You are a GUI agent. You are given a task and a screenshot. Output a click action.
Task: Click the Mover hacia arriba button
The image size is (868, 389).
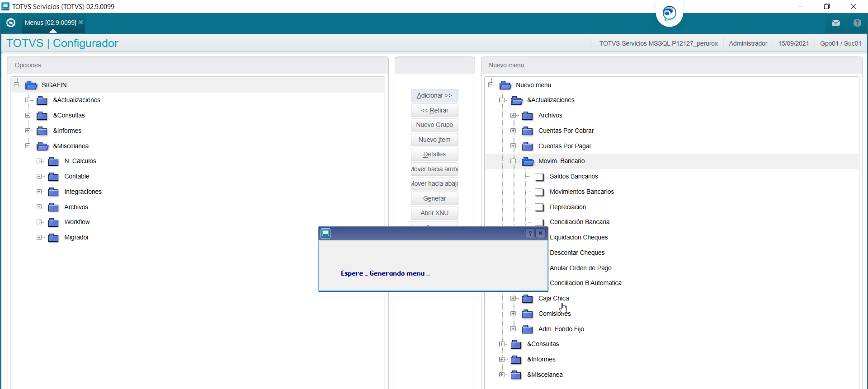pos(434,169)
